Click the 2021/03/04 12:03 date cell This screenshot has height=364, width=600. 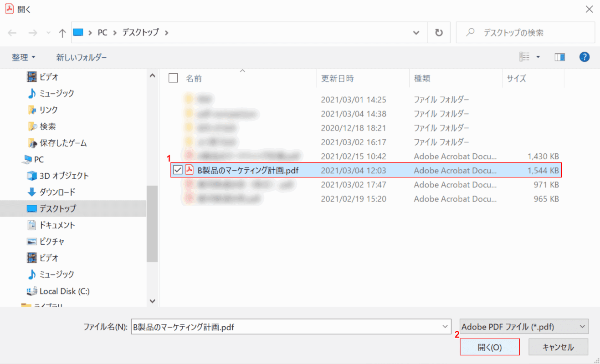[354, 171]
